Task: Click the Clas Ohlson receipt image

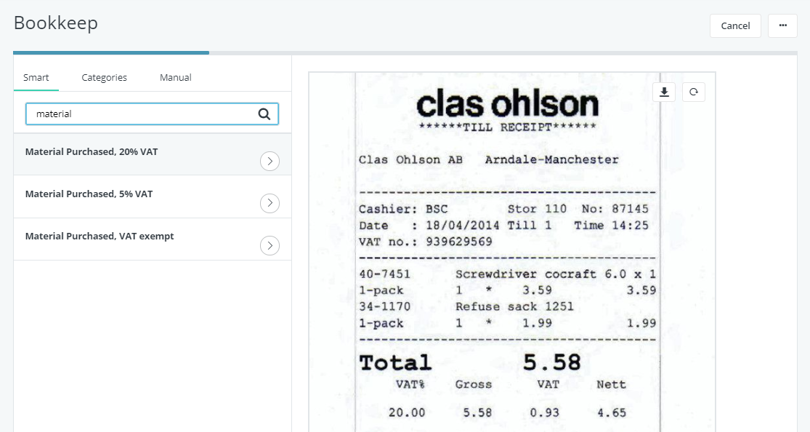Action: tap(512, 252)
